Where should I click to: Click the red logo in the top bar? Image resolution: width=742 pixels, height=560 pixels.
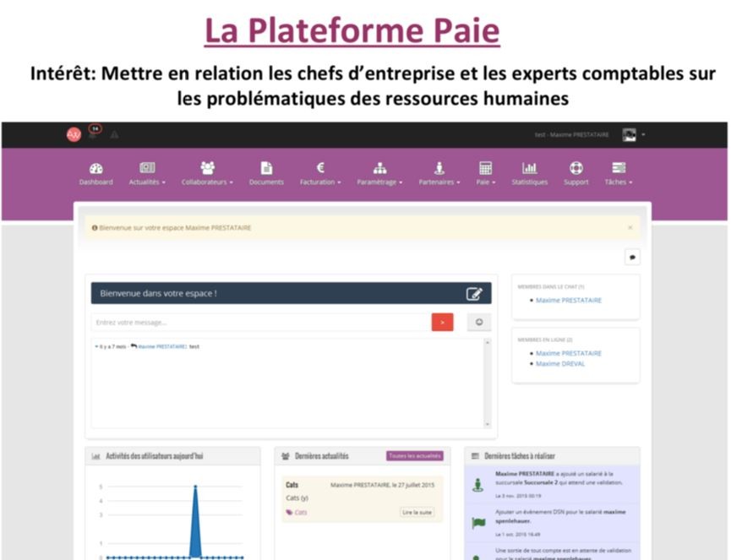[x=74, y=135]
